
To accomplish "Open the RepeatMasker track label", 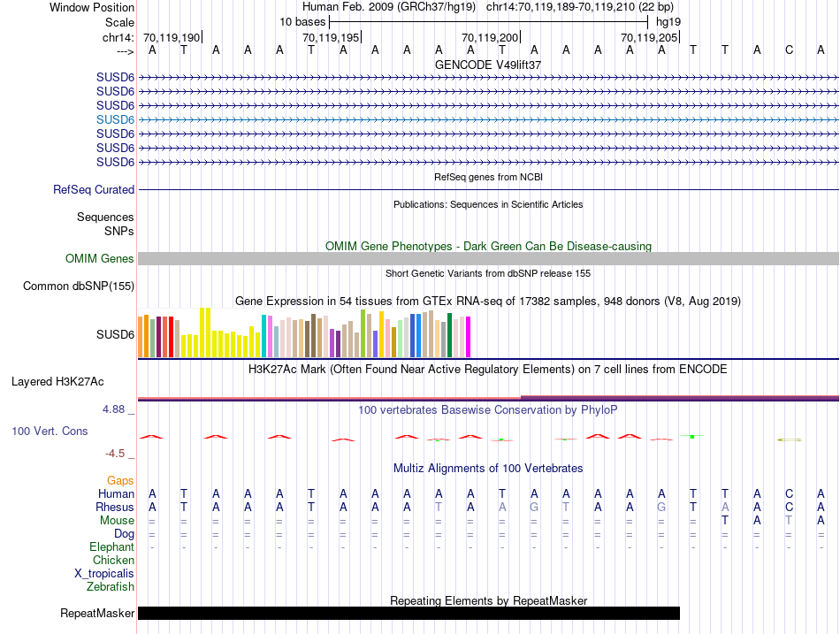I will (97, 613).
